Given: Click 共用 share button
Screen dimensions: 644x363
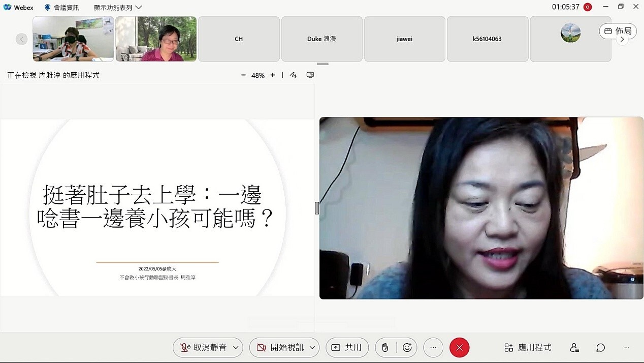Looking at the screenshot, I should (347, 348).
